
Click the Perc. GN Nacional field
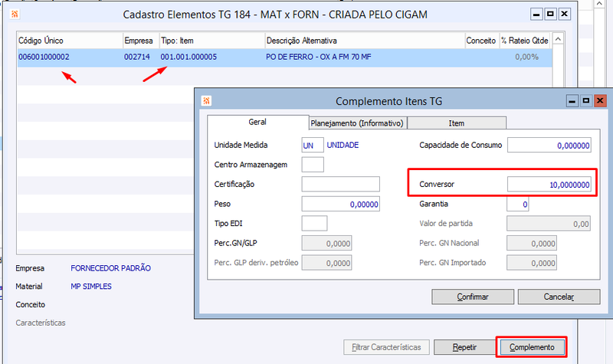[x=532, y=243]
